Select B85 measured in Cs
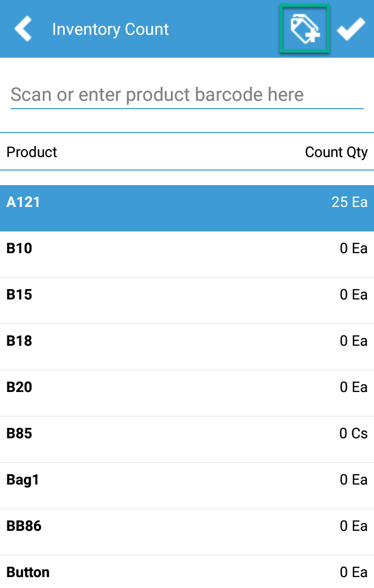The height and width of the screenshot is (588, 374). (x=187, y=434)
